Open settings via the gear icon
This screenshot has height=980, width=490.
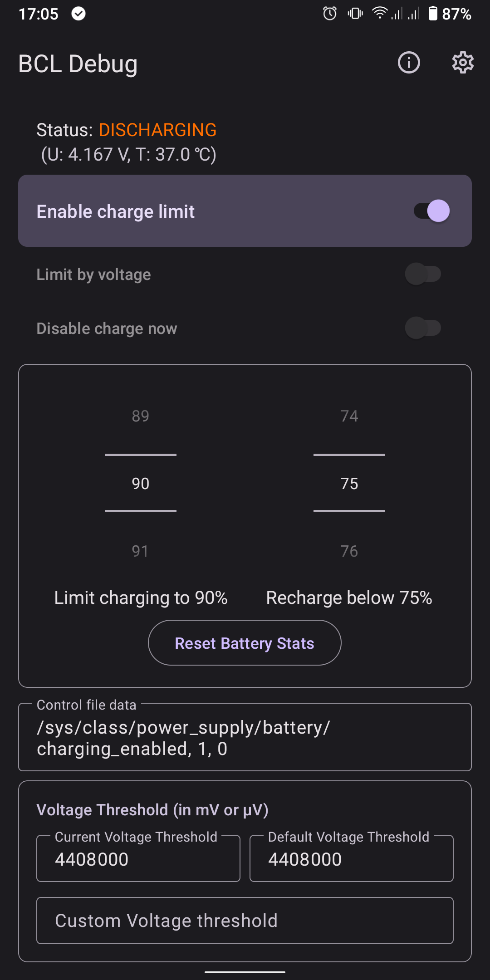coord(463,63)
